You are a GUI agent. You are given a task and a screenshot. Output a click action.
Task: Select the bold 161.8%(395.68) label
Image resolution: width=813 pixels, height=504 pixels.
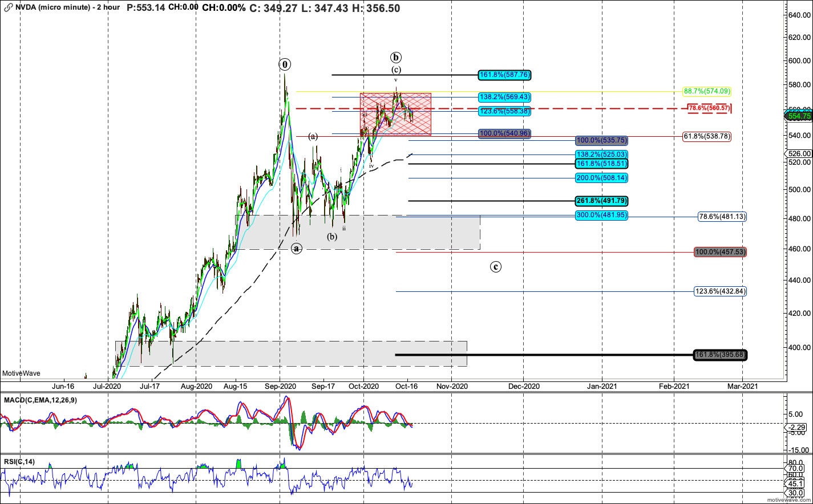(x=720, y=355)
